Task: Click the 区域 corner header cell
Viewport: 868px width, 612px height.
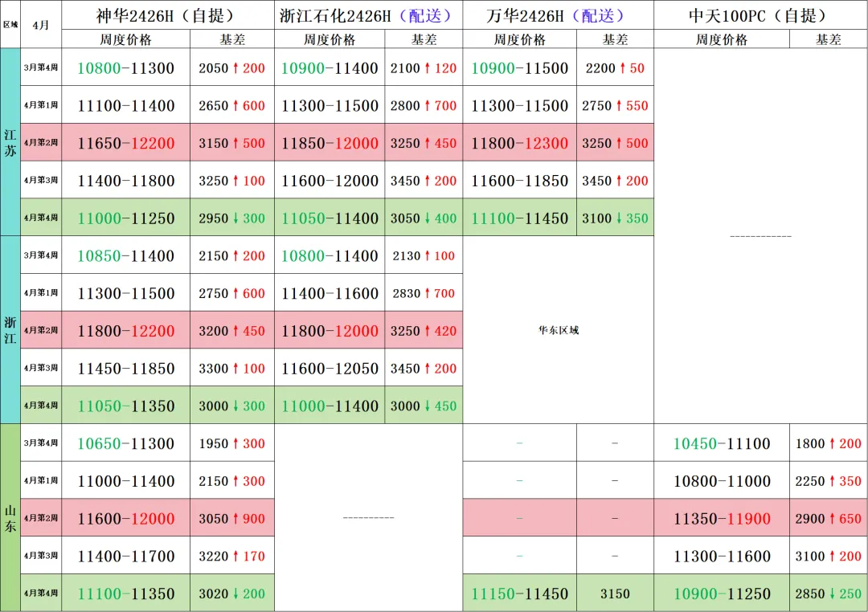Action: click(10, 24)
